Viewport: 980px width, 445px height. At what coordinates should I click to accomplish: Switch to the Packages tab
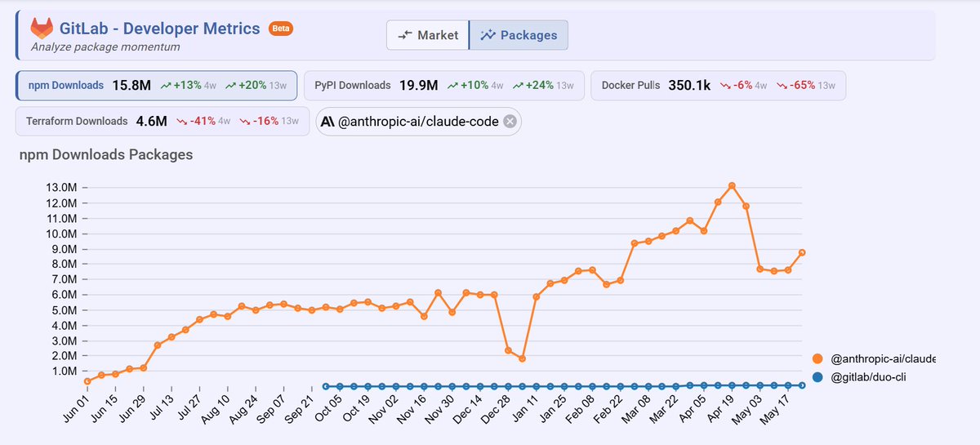click(519, 35)
